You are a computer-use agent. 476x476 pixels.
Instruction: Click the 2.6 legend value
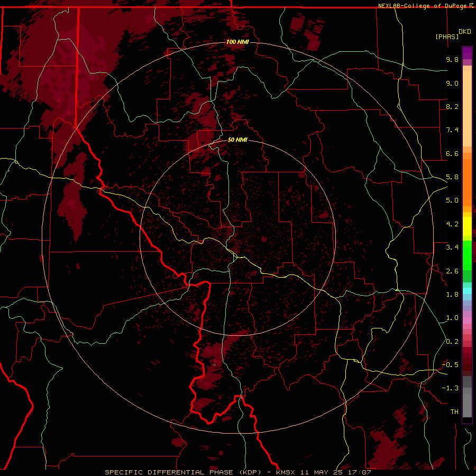452,271
